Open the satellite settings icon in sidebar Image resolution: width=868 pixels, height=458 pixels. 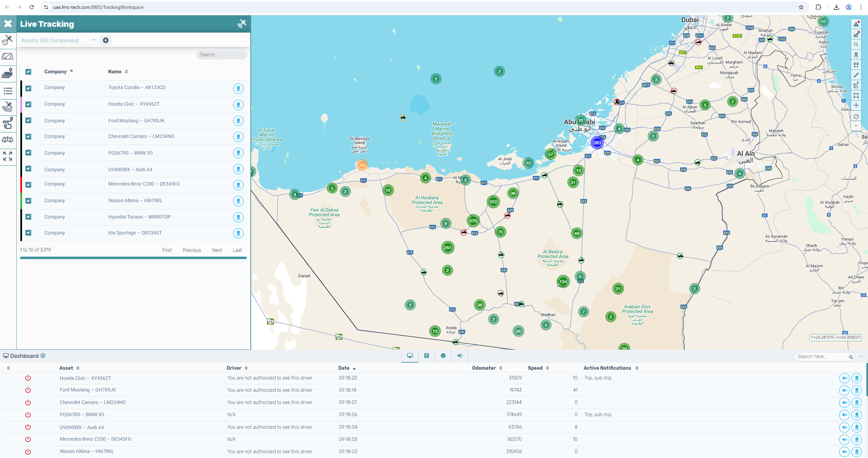(x=8, y=107)
